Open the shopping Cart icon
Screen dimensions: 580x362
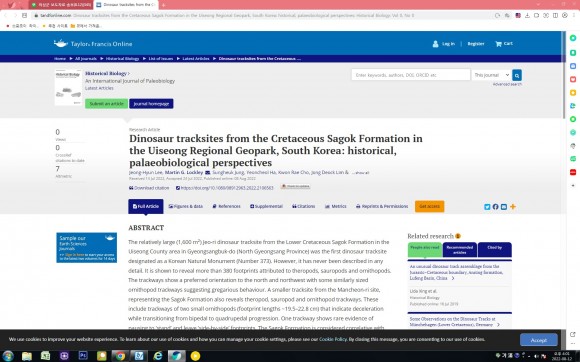(x=498, y=44)
